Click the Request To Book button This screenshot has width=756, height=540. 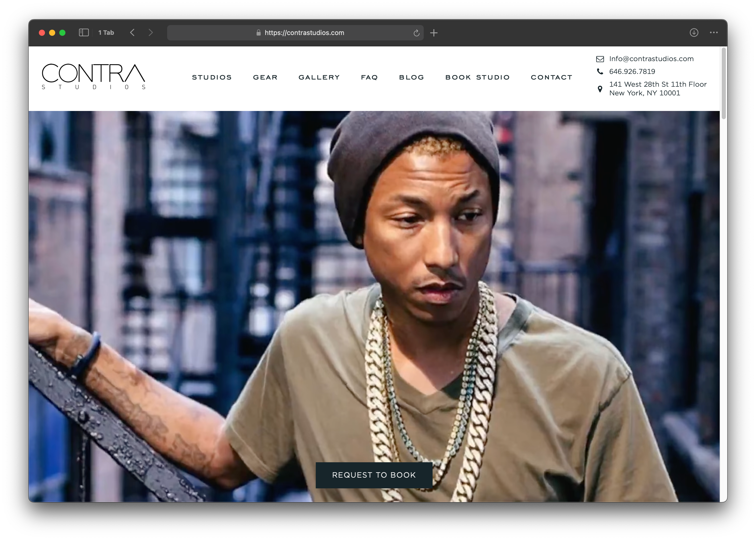pos(374,475)
